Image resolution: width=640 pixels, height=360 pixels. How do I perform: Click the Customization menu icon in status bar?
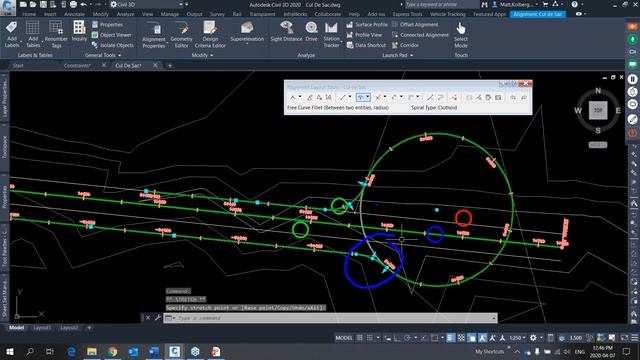pos(635,338)
